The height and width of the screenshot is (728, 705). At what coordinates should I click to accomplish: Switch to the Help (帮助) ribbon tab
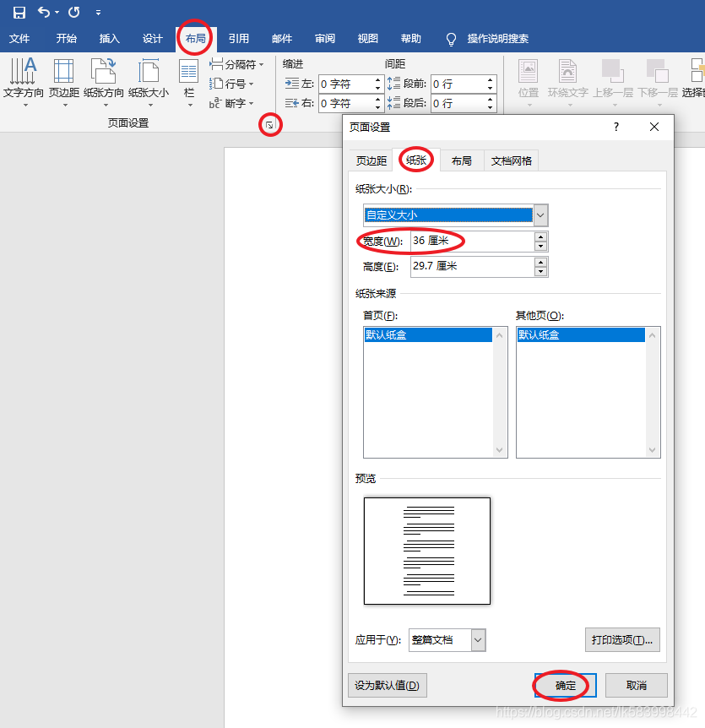(x=410, y=39)
